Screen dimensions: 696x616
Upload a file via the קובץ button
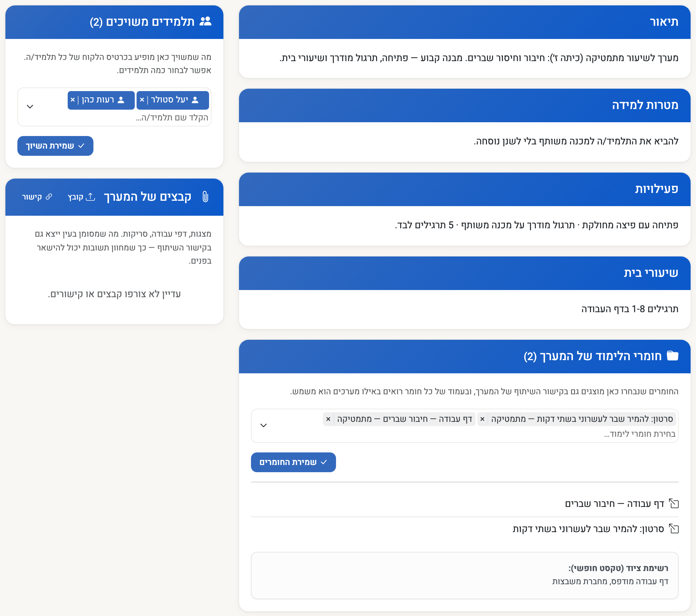(81, 197)
